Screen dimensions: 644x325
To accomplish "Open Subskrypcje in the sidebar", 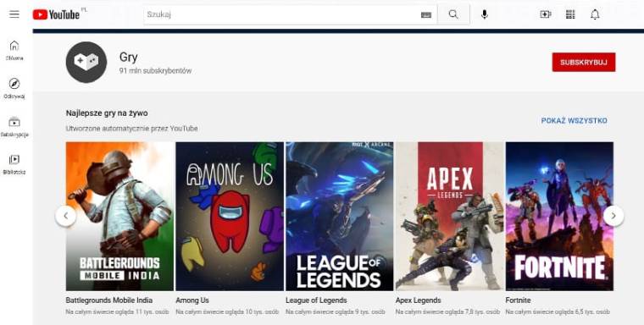I will click(14, 127).
